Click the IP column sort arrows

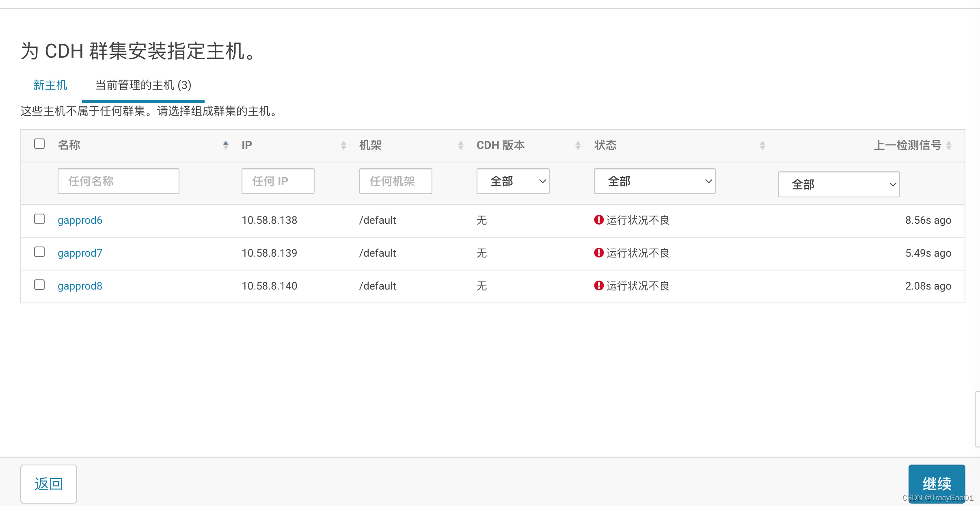(343, 145)
